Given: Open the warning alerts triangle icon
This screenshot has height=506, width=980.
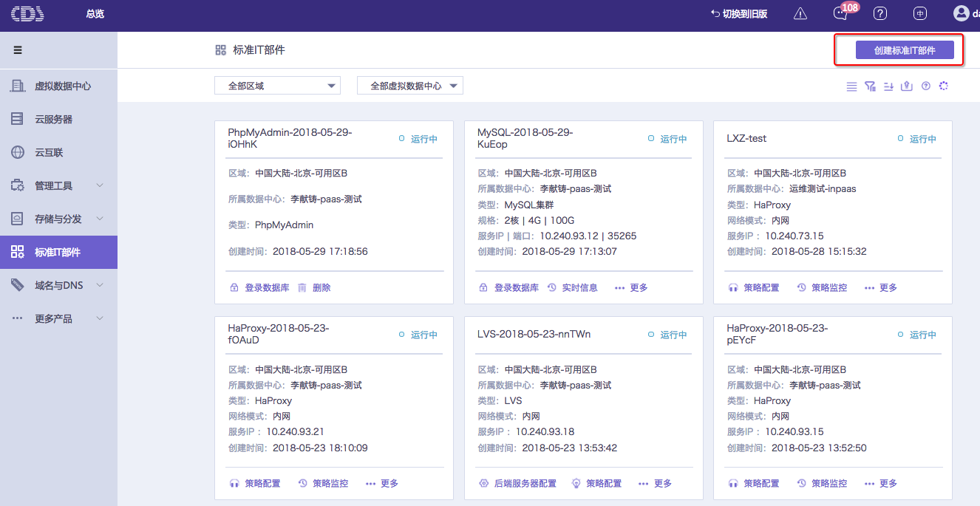Looking at the screenshot, I should tap(800, 13).
